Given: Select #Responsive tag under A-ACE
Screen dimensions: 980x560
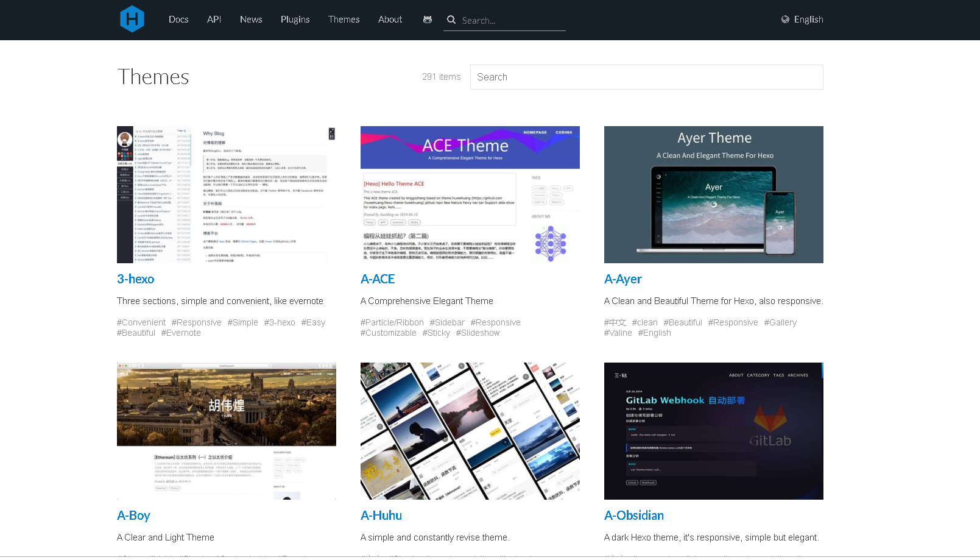Looking at the screenshot, I should pos(496,322).
